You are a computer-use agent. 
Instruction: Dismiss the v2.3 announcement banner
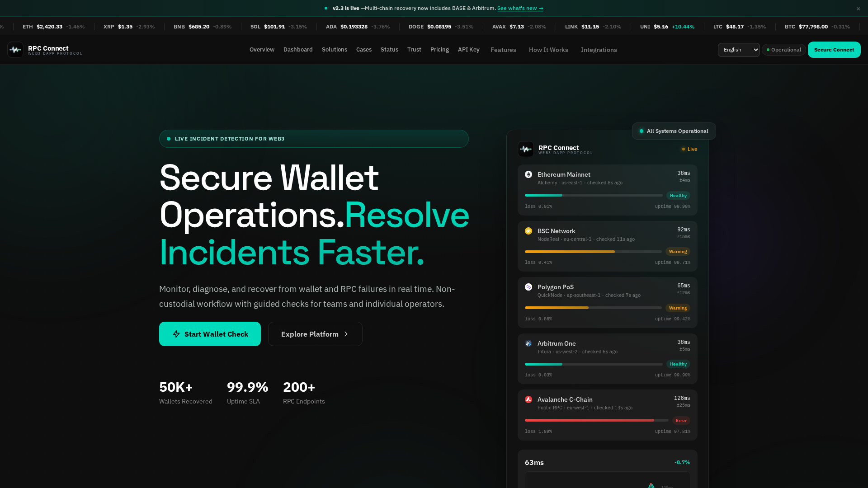[858, 9]
